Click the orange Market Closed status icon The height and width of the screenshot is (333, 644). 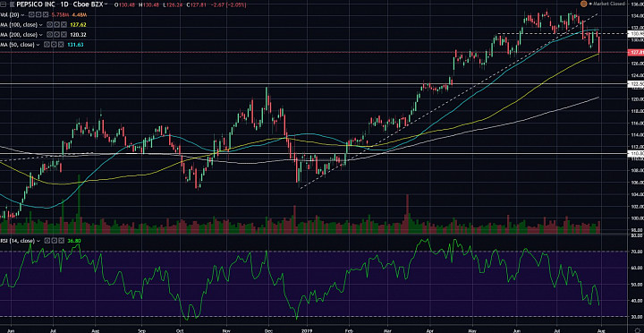click(x=583, y=4)
